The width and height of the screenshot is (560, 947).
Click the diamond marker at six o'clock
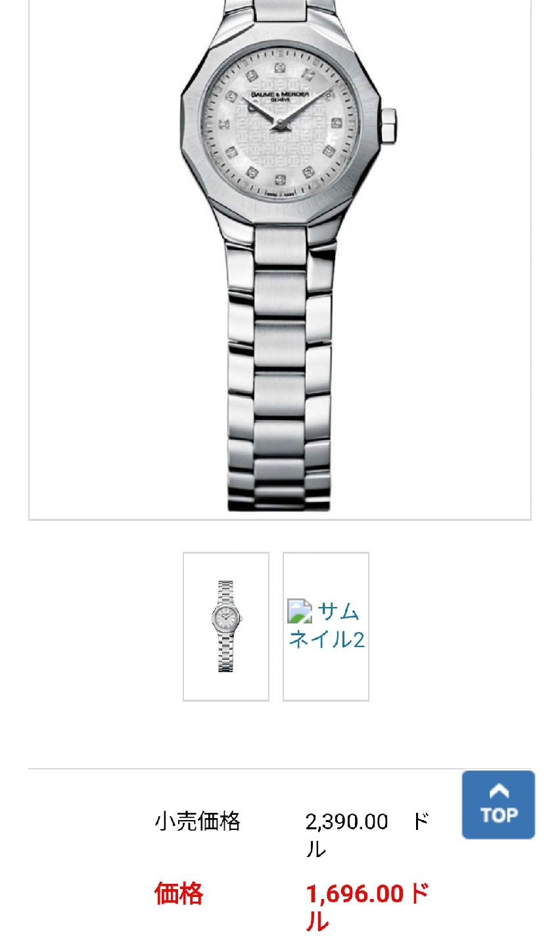tap(281, 179)
